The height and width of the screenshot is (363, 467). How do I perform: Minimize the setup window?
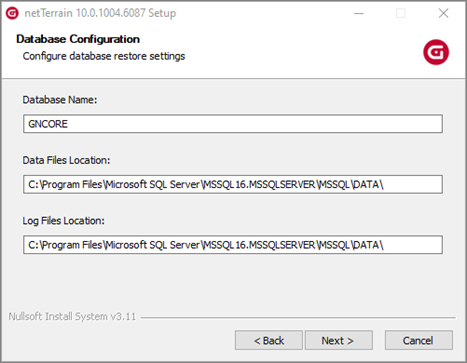[x=359, y=13]
